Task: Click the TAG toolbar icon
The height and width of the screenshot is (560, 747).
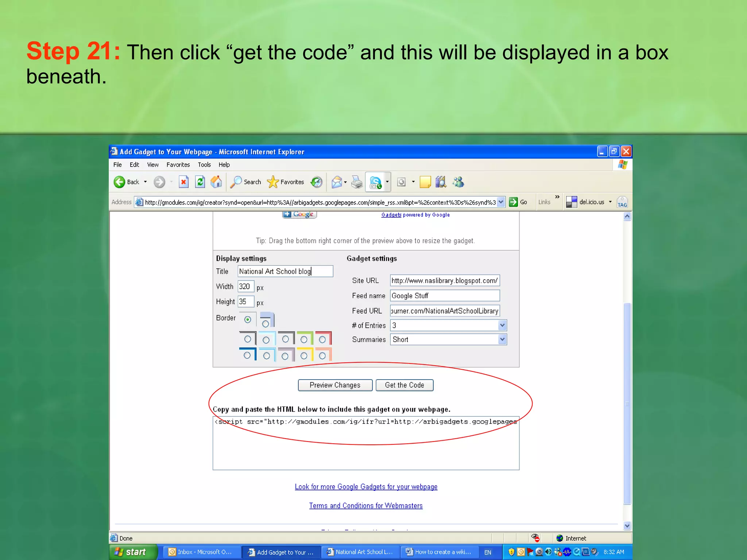Action: click(622, 202)
